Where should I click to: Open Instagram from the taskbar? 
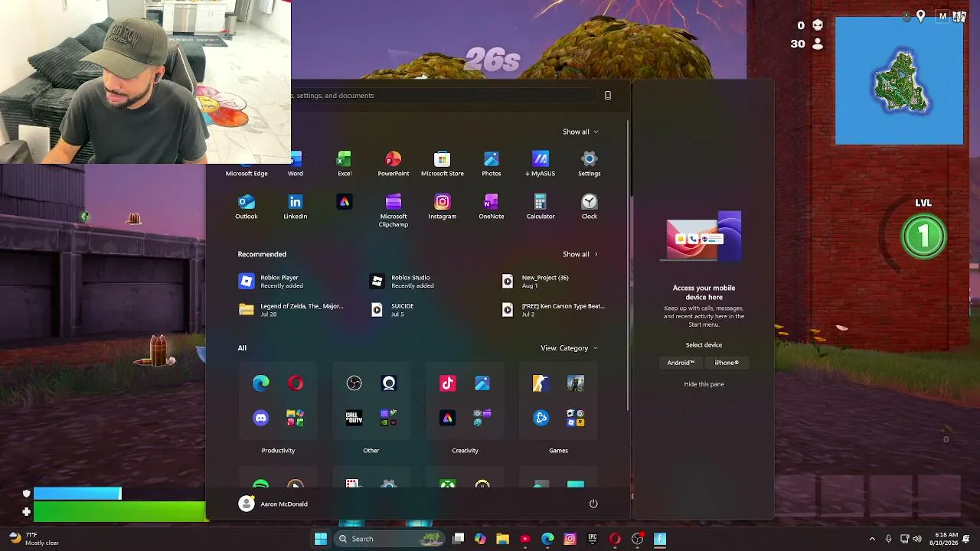point(570,539)
